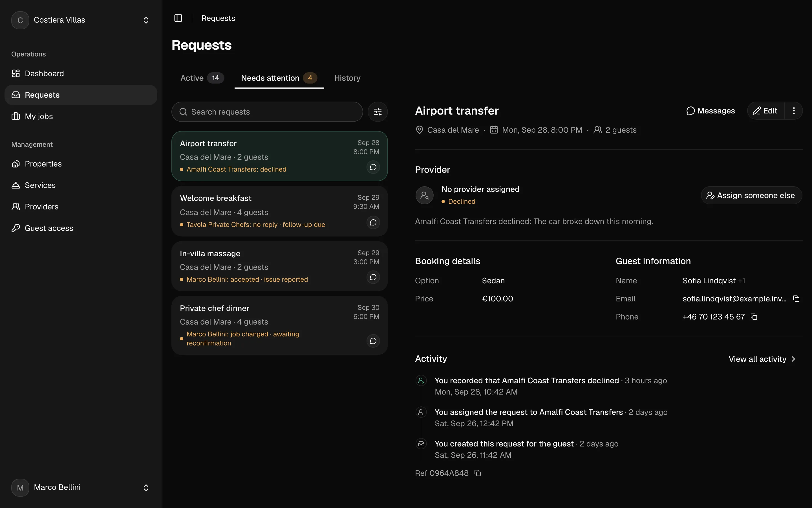Select the Needs attention tab
812x508 pixels.
pyautogui.click(x=279, y=78)
